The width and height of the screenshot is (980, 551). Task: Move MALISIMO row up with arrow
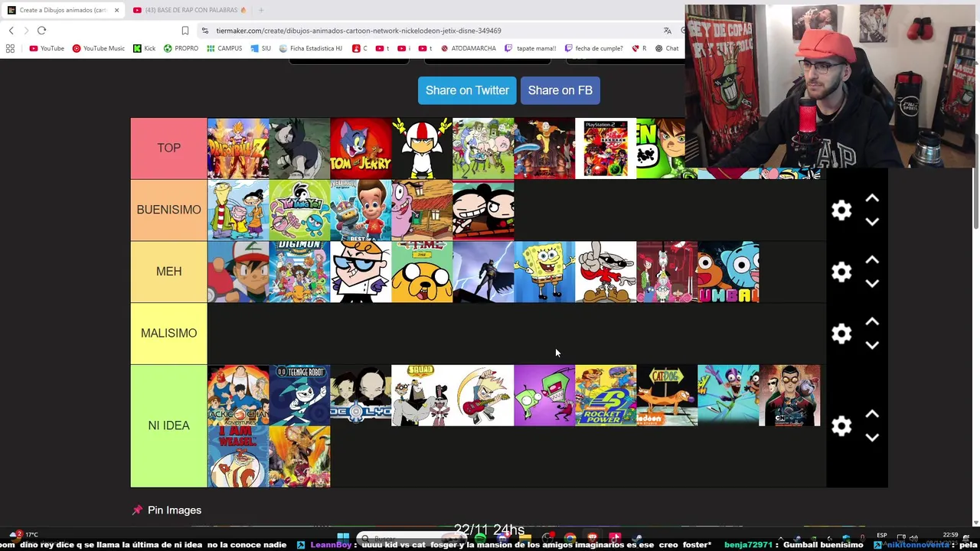pos(872,322)
